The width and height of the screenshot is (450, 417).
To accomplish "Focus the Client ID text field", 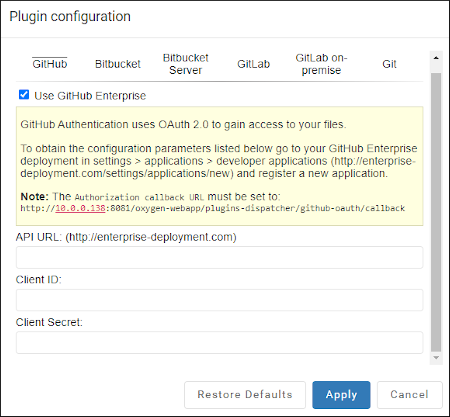I will pos(219,300).
